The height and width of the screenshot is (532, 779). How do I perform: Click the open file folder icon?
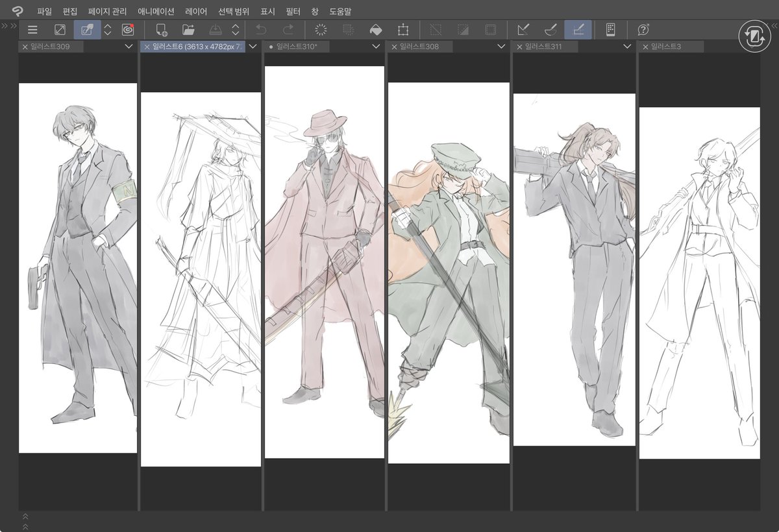(188, 29)
